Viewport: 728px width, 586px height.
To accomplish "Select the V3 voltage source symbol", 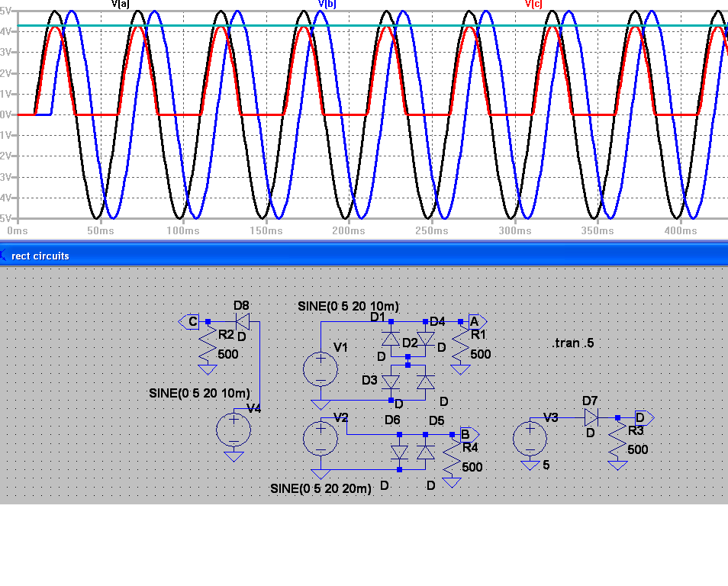I will [x=530, y=438].
